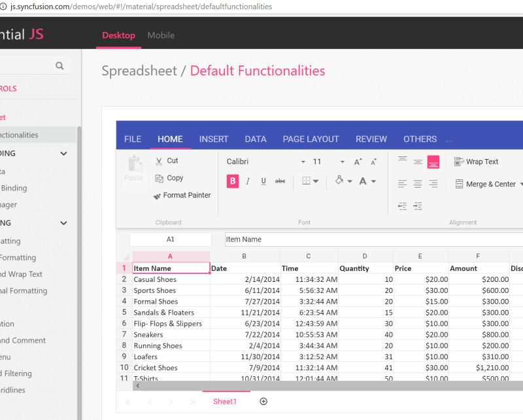Viewport: 523px width, 420px height.
Task: Click the Mobile link in the header
Action: [161, 36]
